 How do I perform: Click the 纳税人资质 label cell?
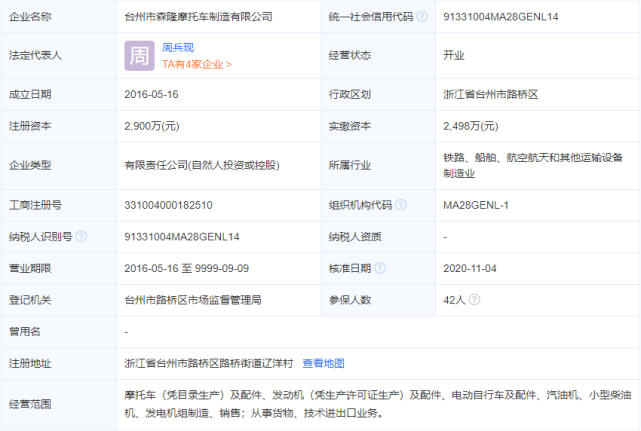[x=378, y=237]
